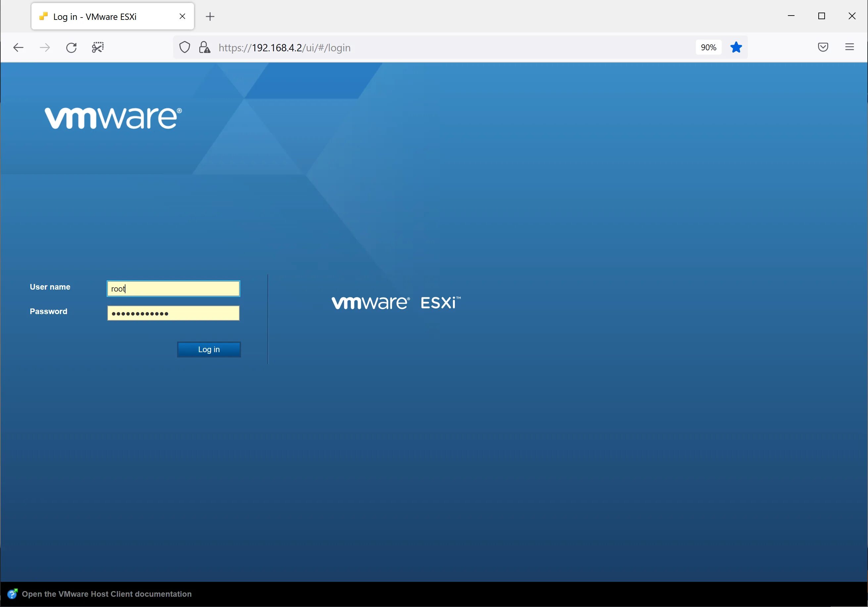Click the help icon in bottom bar
Screen dimensions: 868x607
tap(12, 594)
